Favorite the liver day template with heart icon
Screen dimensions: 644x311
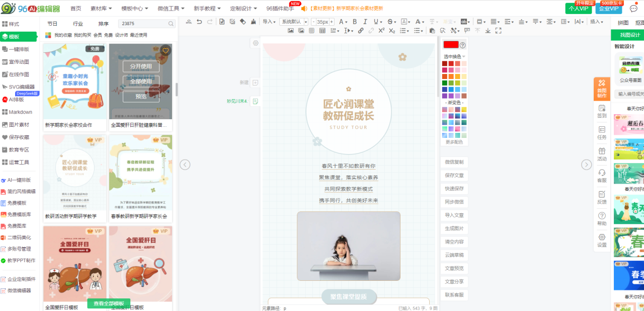click(166, 51)
